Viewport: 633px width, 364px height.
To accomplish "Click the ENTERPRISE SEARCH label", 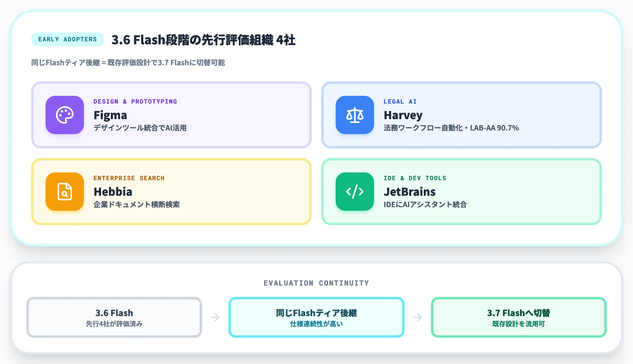I will [129, 178].
